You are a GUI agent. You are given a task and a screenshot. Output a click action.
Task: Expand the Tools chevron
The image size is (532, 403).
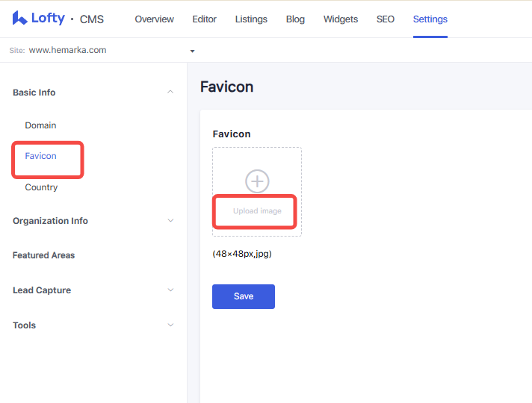pos(170,325)
